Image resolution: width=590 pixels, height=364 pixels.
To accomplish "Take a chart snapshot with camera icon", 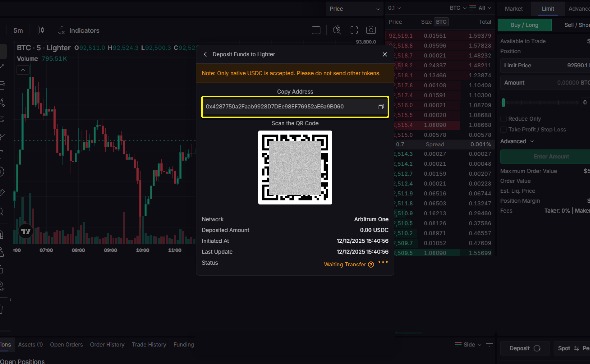I will 371,30.
